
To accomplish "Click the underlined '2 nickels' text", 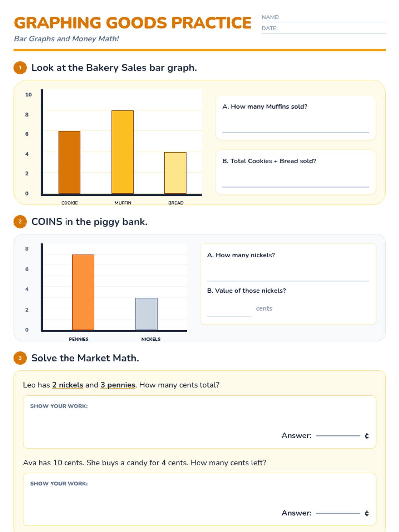I will click(x=67, y=385).
